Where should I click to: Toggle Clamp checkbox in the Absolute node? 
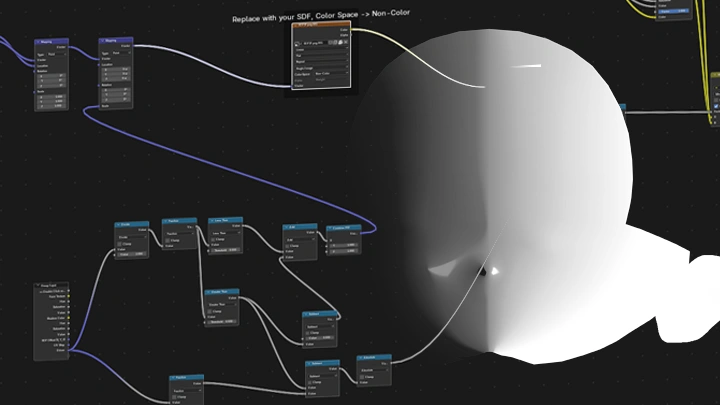click(x=362, y=377)
